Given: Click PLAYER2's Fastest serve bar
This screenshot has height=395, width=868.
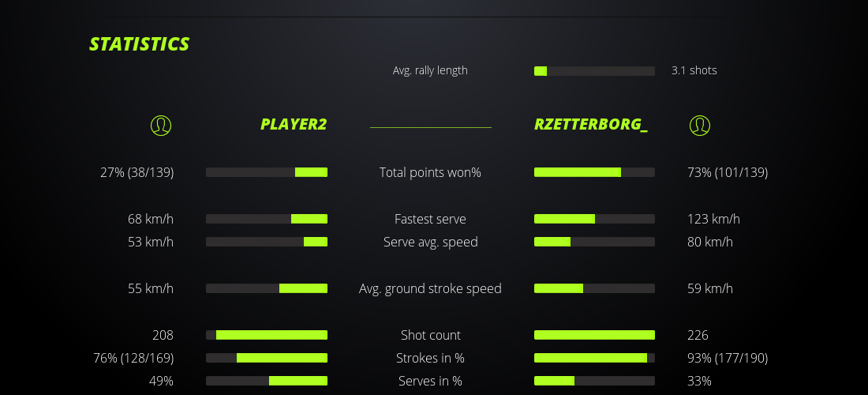Looking at the screenshot, I should pyautogui.click(x=267, y=219).
